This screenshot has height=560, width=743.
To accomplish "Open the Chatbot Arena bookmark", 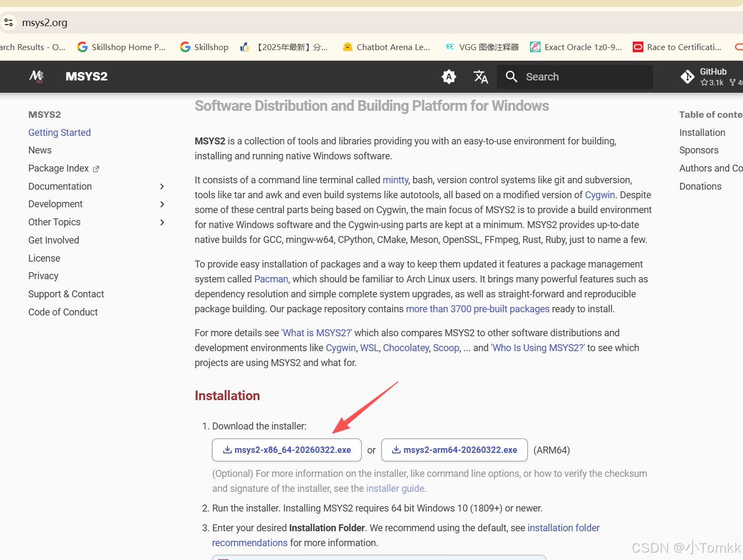I will [386, 47].
